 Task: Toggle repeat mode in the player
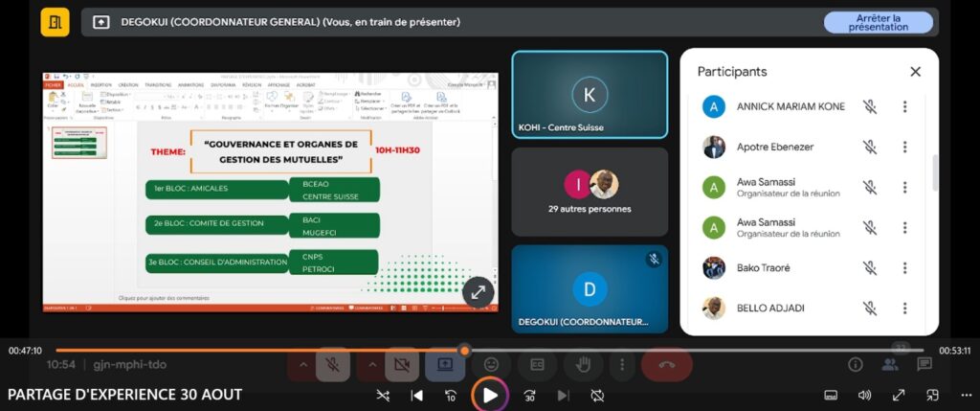pos(597,396)
